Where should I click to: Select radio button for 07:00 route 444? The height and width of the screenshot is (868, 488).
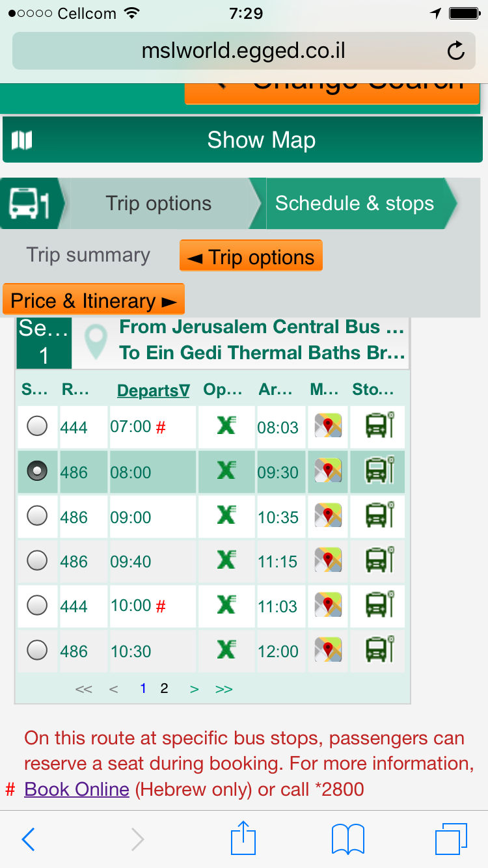point(38,427)
